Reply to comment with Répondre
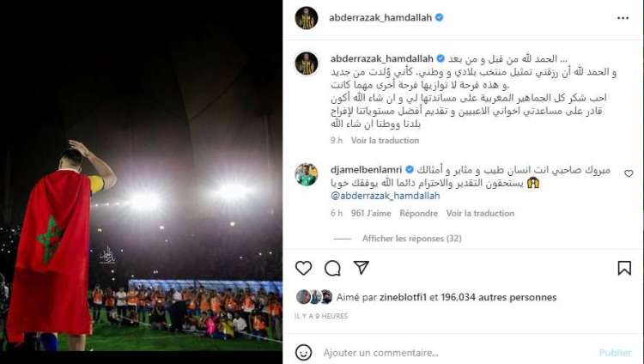Image resolution: width=644 pixels, height=364 pixels. pos(418,213)
